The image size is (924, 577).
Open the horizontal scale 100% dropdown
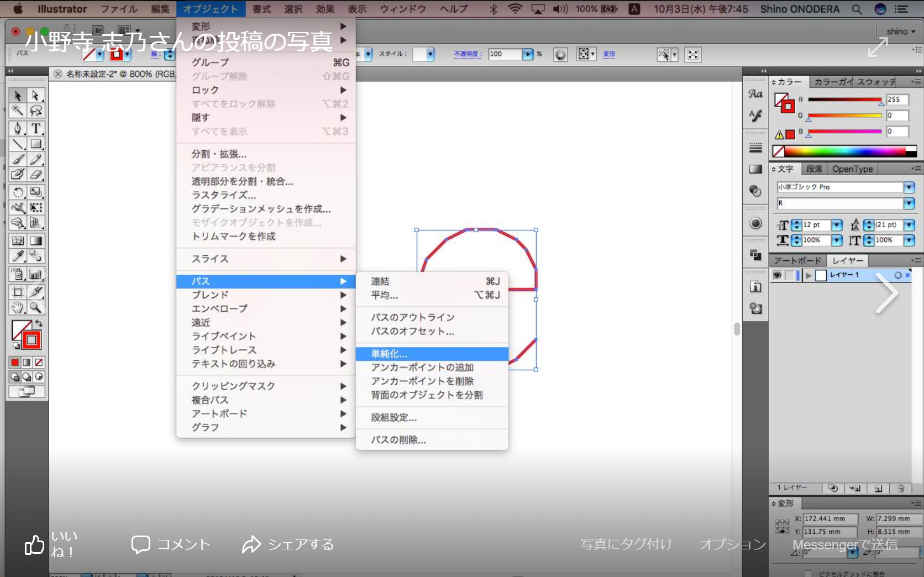(837, 240)
